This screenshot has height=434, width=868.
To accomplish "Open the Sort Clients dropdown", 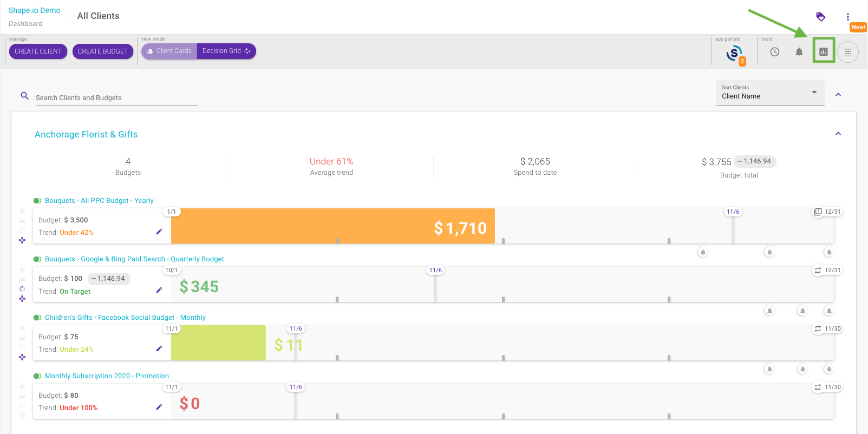I will tap(770, 93).
